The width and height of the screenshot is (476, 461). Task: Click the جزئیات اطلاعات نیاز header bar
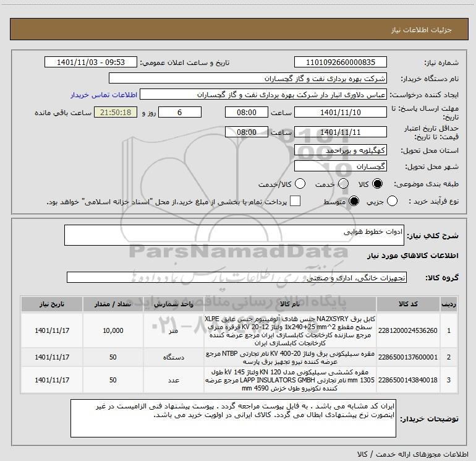[239, 29]
